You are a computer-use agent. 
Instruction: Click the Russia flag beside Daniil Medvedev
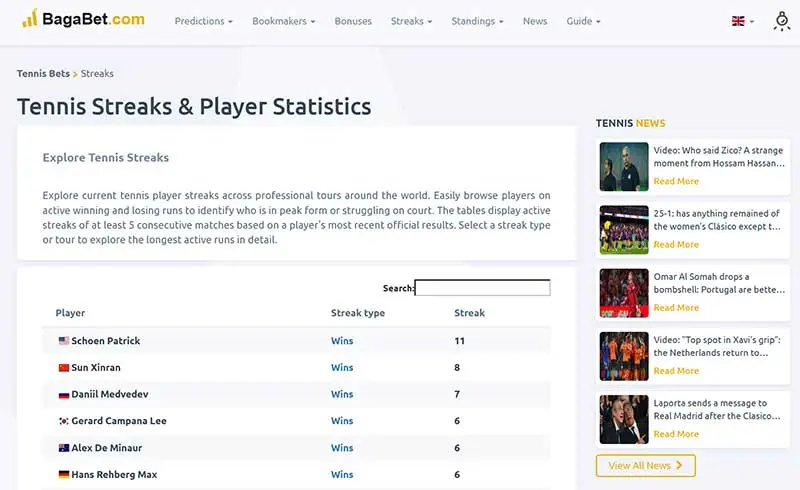tap(64, 395)
